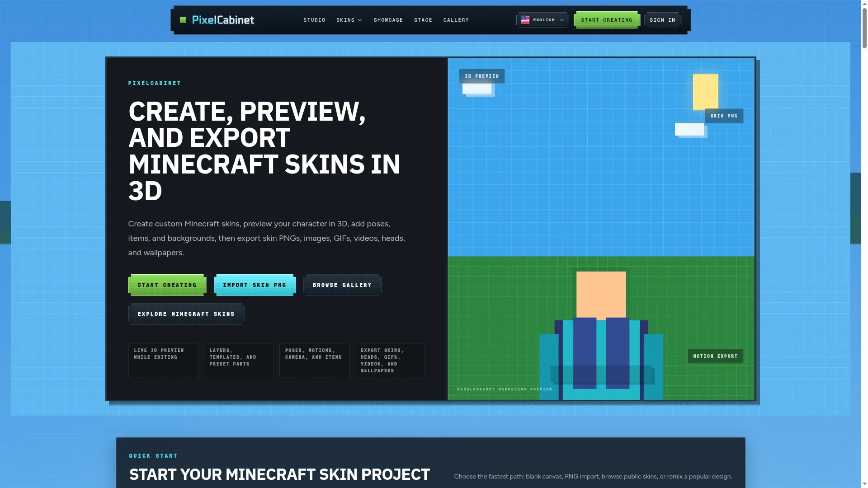
Task: Click the PIXELCABINET eyebrow text in hero
Action: [155, 83]
